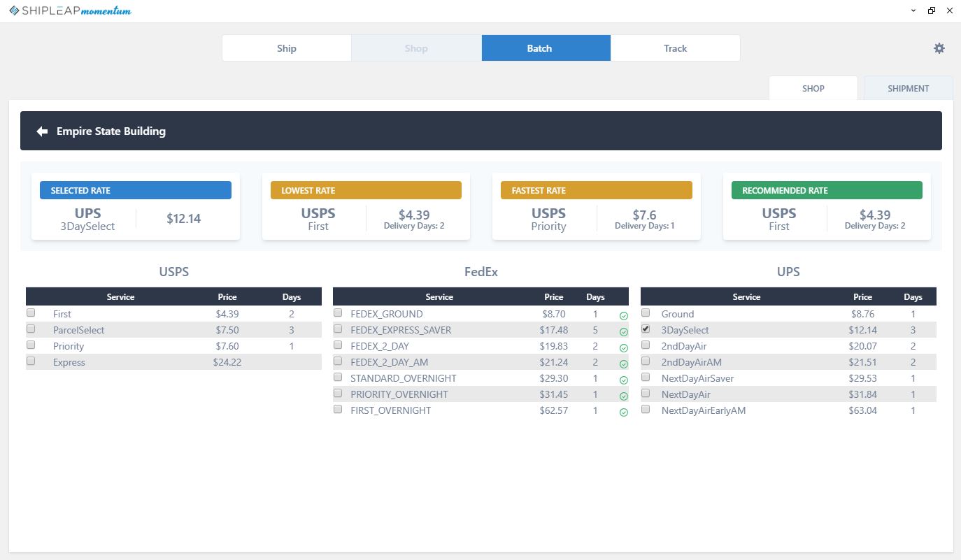Click the $7.6 fastest rate price
This screenshot has width=961, height=560.
(x=644, y=215)
